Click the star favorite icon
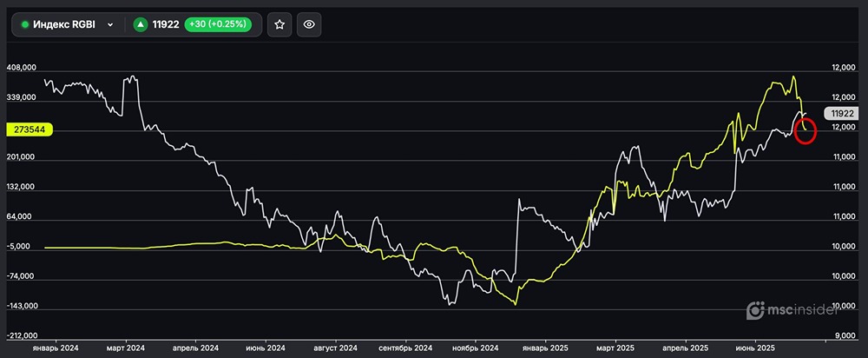This screenshot has height=358, width=868. tap(279, 25)
